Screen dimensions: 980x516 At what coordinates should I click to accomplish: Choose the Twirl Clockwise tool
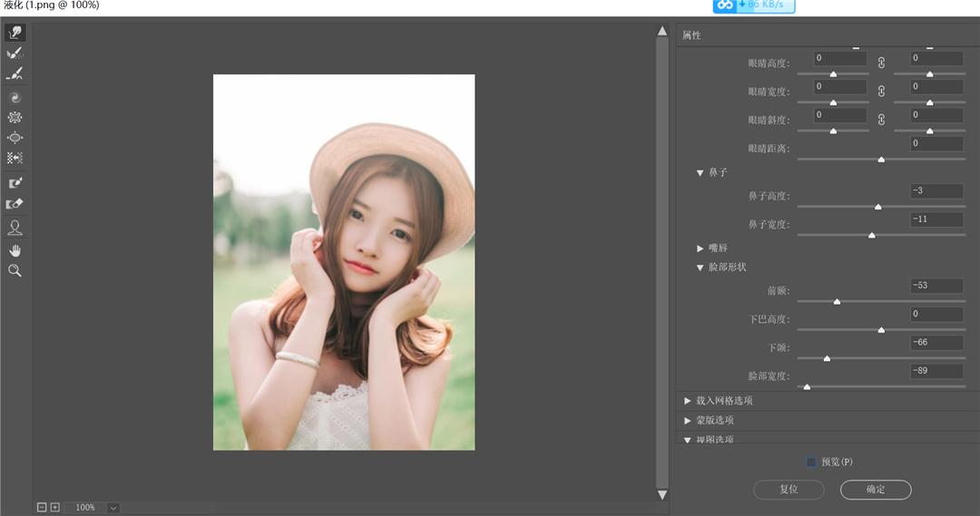[15, 97]
